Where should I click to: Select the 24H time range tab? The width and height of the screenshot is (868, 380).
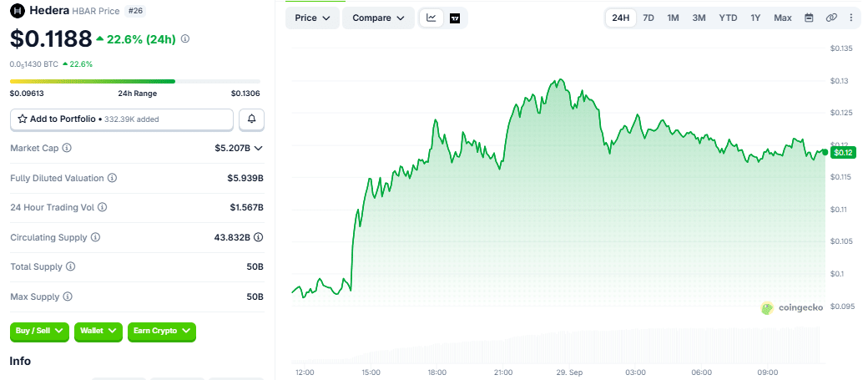point(621,18)
